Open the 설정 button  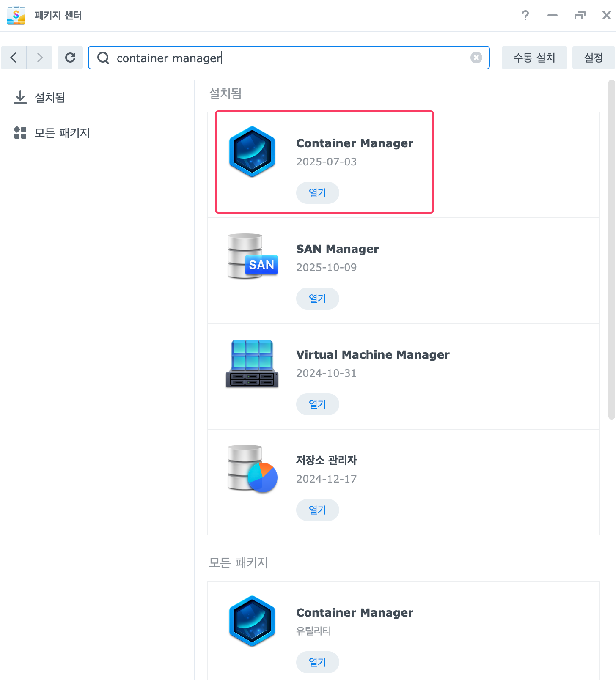(x=594, y=58)
